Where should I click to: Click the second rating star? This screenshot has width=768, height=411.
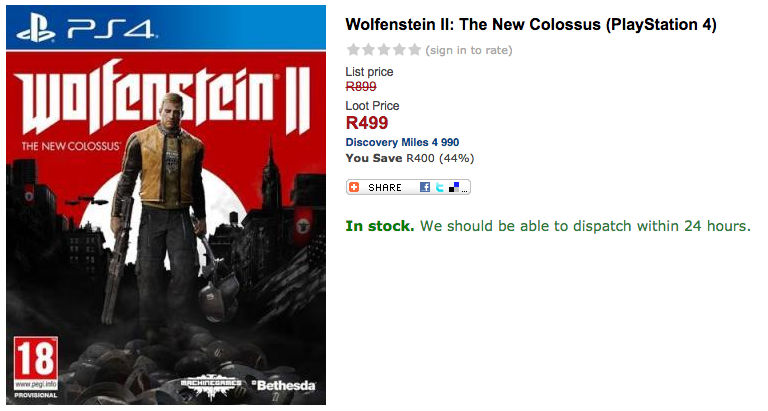[369, 49]
